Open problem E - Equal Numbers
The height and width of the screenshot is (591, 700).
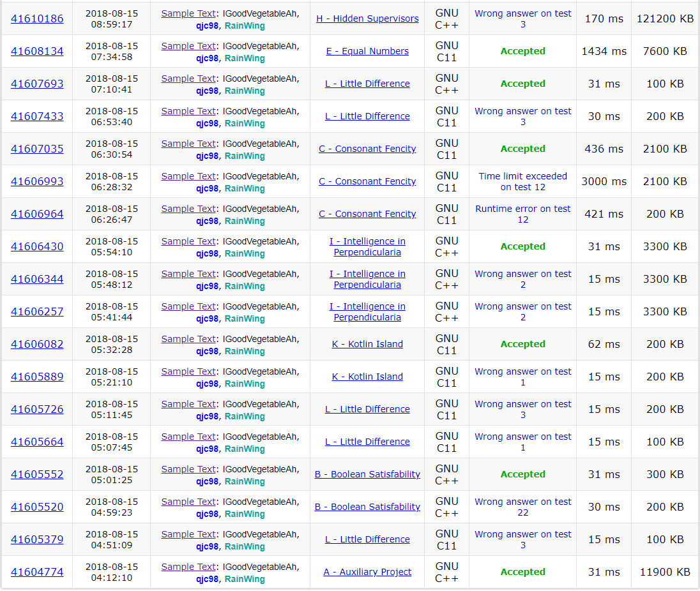tap(367, 51)
